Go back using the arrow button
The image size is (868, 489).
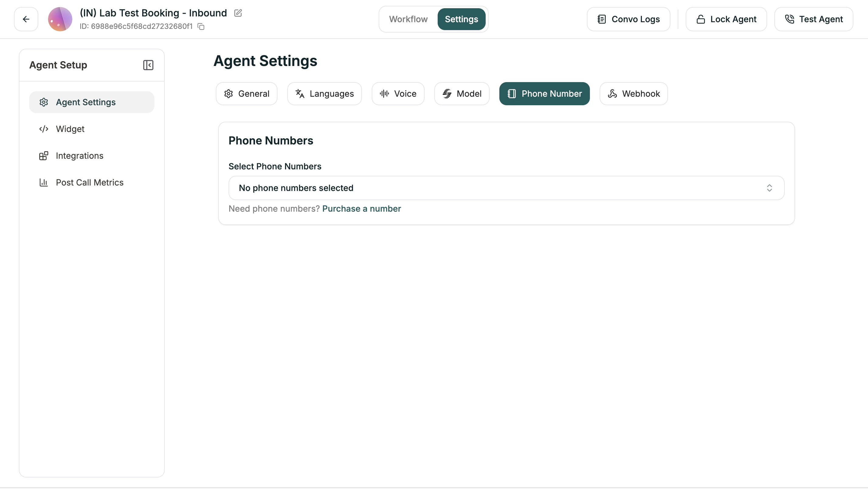click(x=26, y=19)
